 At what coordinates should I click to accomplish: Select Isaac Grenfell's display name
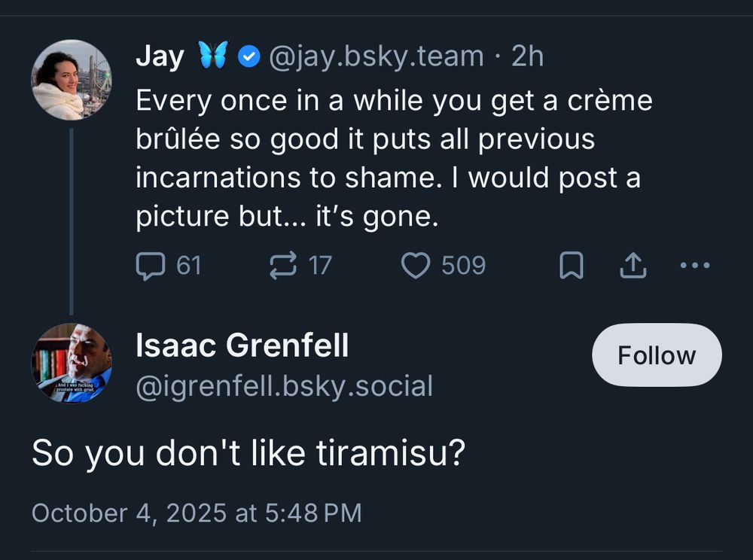click(x=241, y=346)
